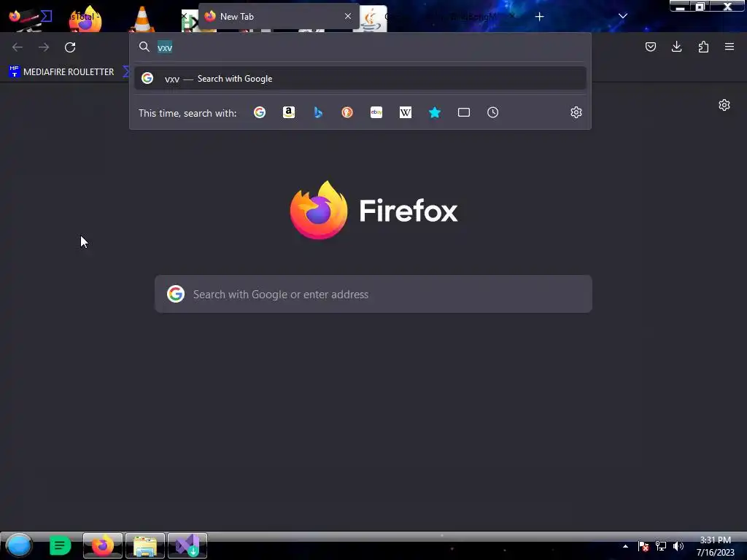This screenshot has width=747, height=560.
Task: Open the Extensions menu
Action: coord(703,47)
